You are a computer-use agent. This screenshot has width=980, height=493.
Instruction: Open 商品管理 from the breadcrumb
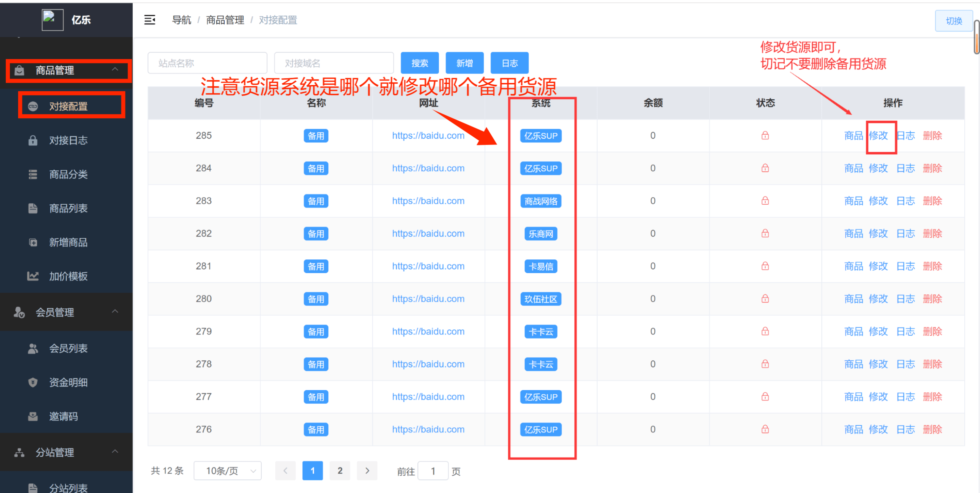(x=225, y=20)
